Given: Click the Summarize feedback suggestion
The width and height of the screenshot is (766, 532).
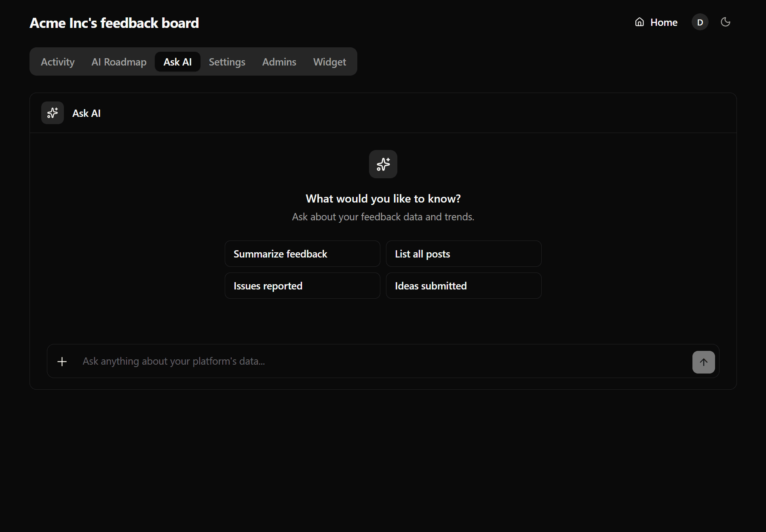Looking at the screenshot, I should point(302,253).
